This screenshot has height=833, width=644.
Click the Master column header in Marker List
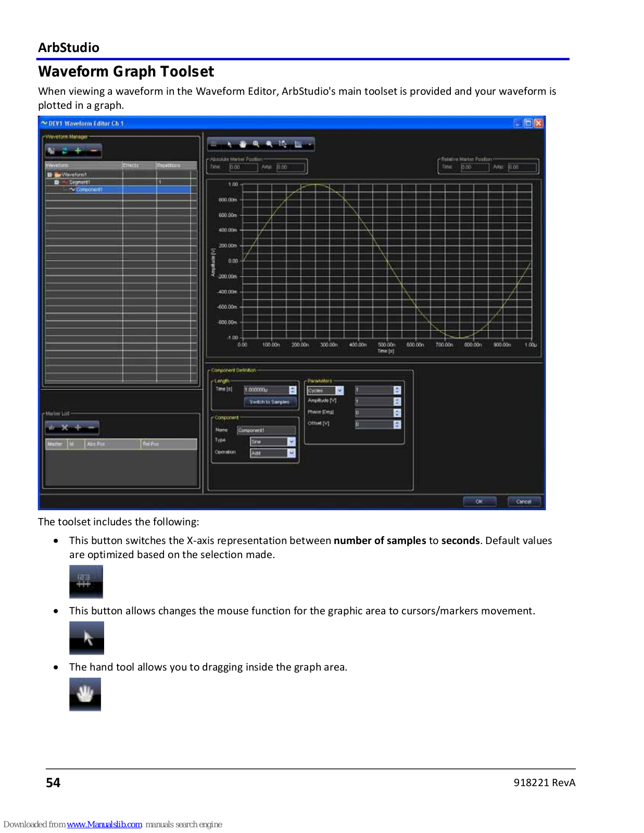click(57, 444)
